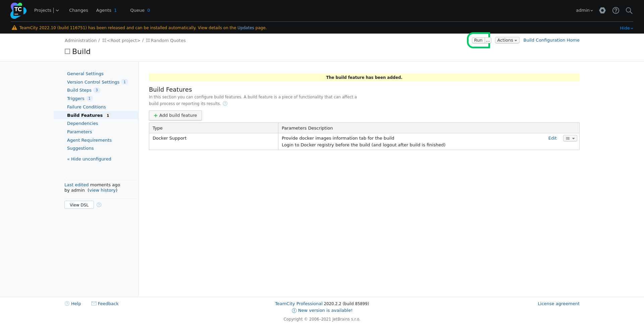Click help icon next to Build Features description
644x334 pixels.
coord(225,103)
